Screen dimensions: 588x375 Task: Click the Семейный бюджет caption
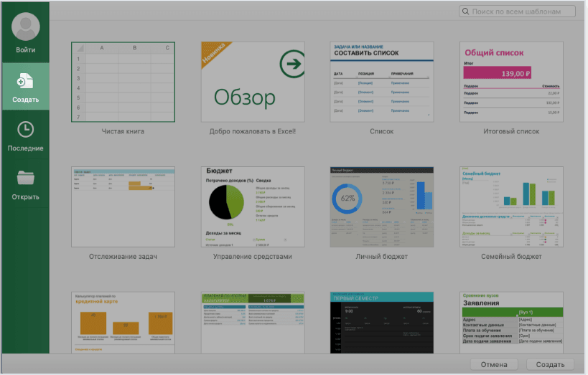tap(511, 257)
